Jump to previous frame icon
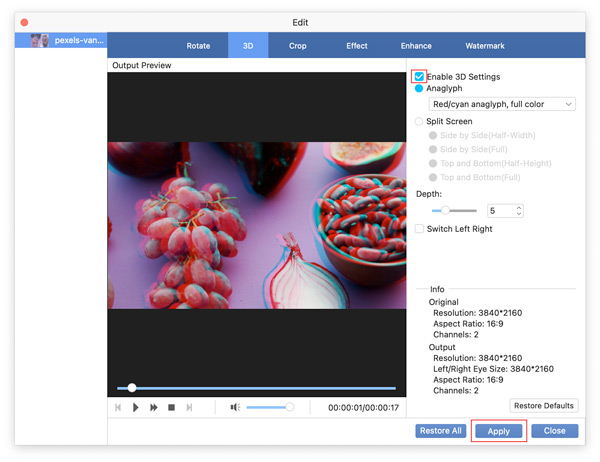 tap(119, 408)
